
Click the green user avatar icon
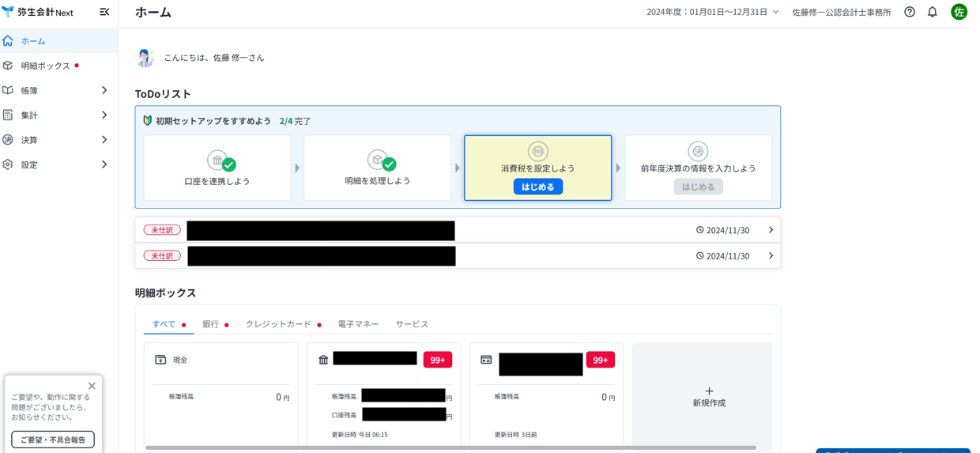click(959, 12)
